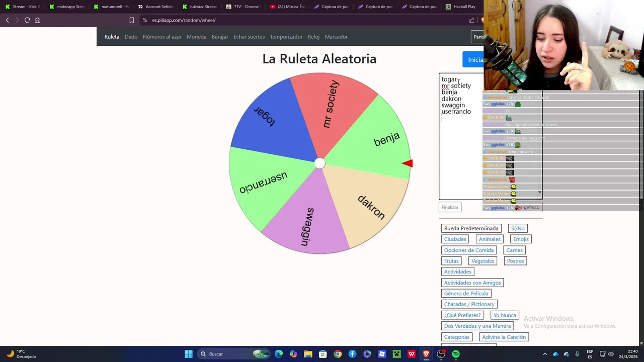Image resolution: width=644 pixels, height=362 pixels.
Task: Bookmark this page with the bookmark icon
Action: click(132, 20)
